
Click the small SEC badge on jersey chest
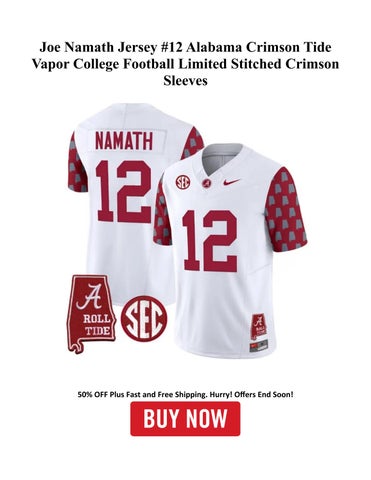pyautogui.click(x=183, y=182)
